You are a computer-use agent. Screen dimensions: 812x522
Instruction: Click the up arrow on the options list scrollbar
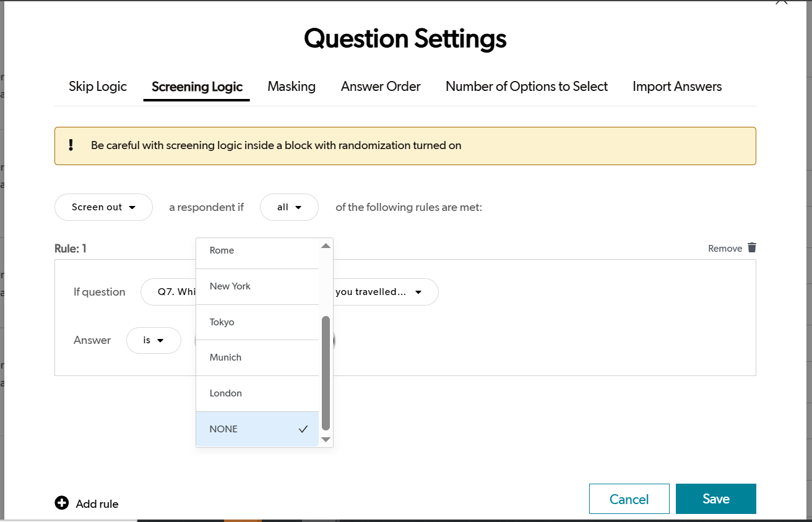coord(326,245)
